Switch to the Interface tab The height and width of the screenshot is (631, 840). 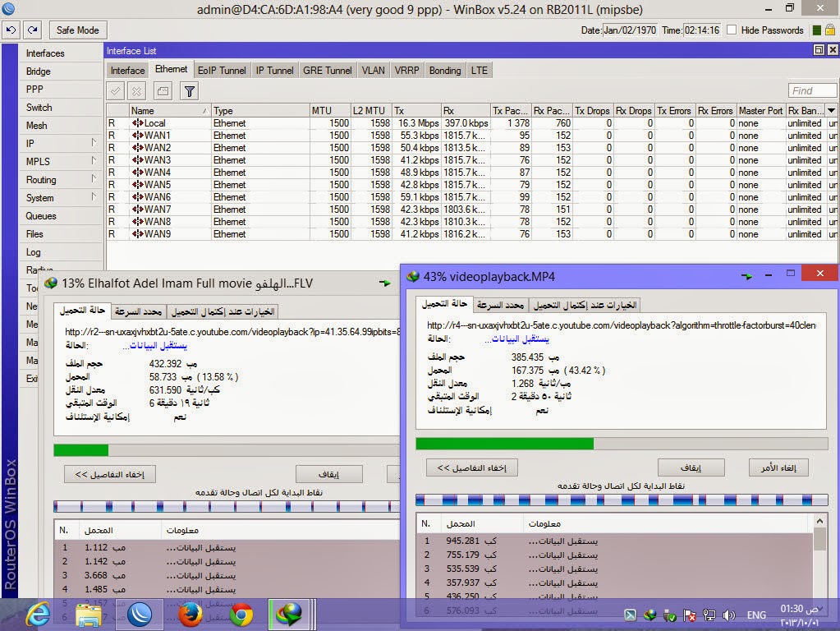point(127,70)
